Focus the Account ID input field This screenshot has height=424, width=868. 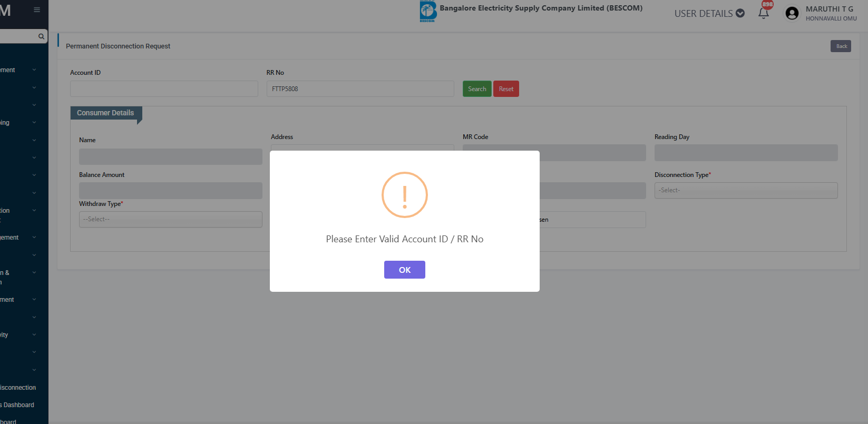(164, 89)
